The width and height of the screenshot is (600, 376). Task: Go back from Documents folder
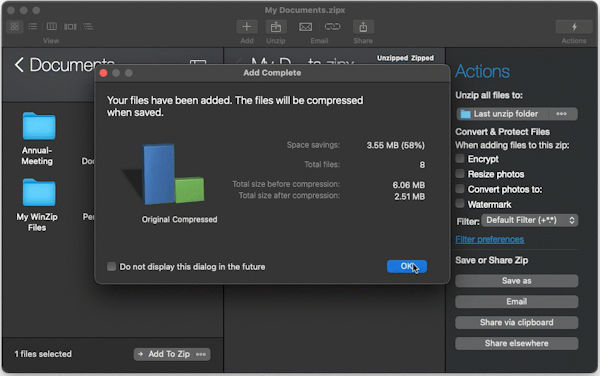19,65
